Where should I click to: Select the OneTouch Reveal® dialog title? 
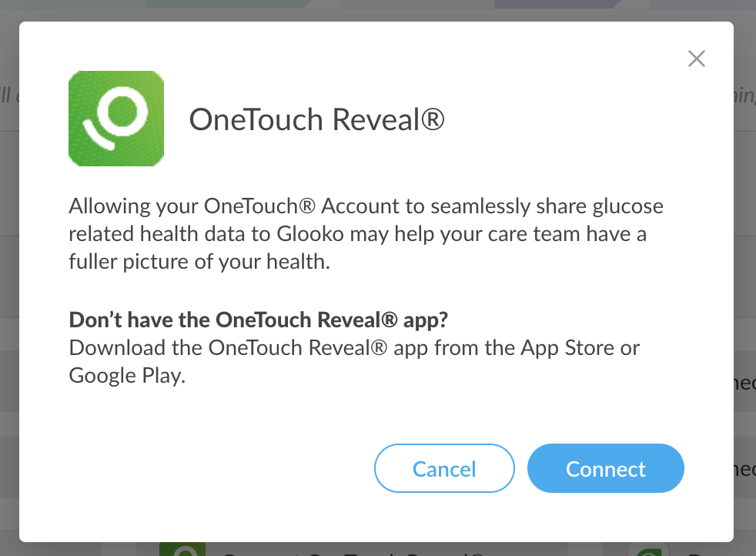[316, 119]
